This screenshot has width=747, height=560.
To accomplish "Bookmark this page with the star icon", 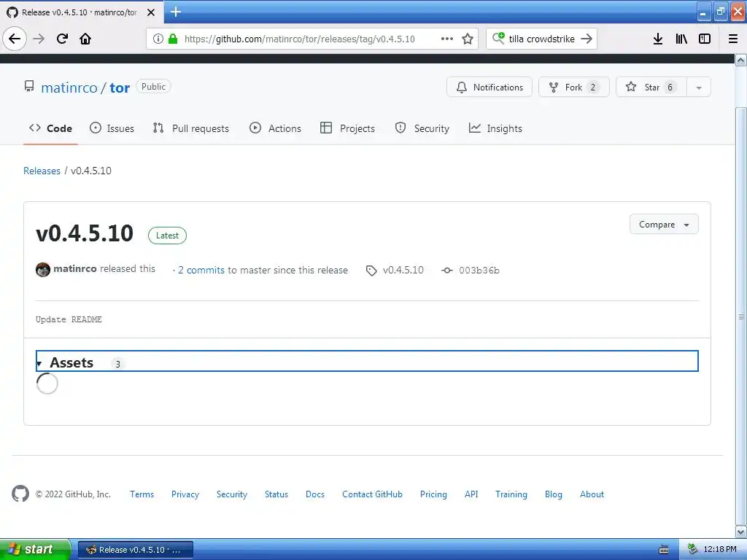I will point(468,39).
